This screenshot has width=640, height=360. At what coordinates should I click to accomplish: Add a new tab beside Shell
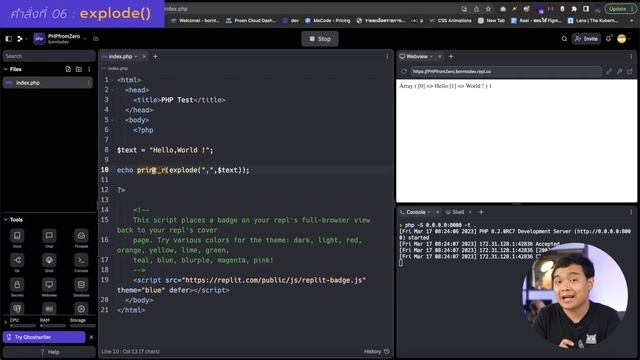[481, 212]
